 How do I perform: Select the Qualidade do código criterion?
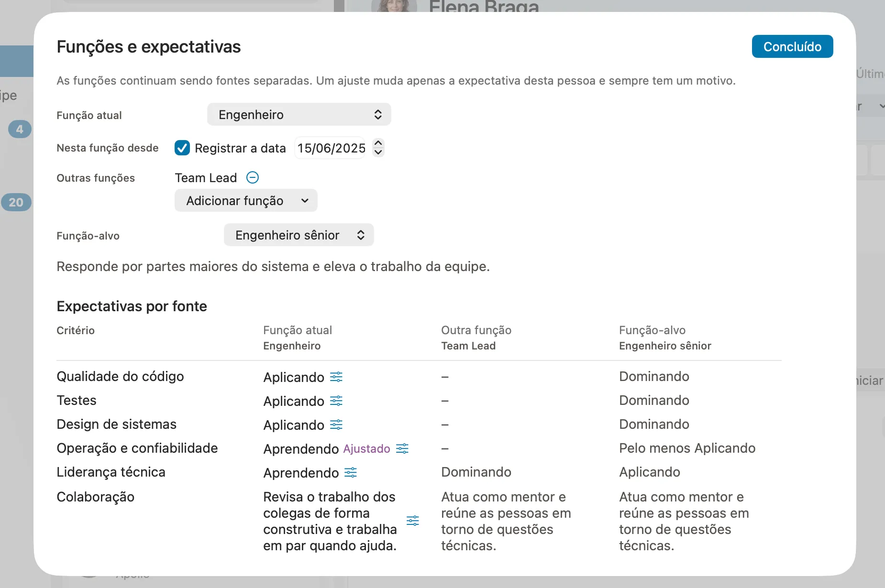coord(120,377)
